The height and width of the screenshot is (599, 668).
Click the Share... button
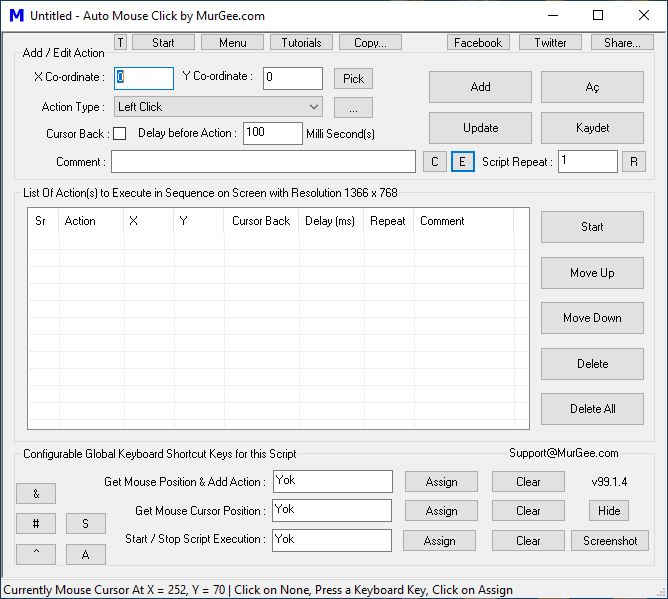pyautogui.click(x=622, y=43)
